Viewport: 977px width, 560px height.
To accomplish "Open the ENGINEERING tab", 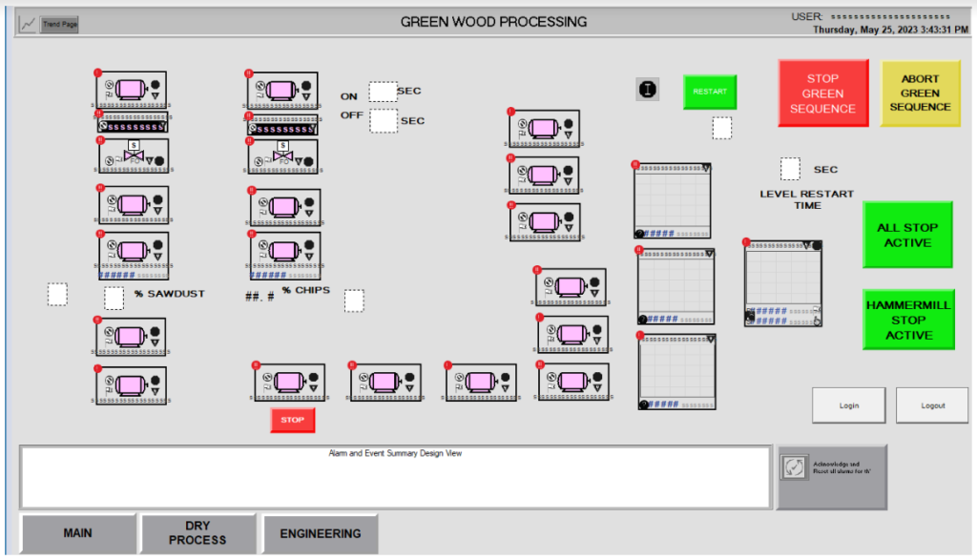I will 321,534.
